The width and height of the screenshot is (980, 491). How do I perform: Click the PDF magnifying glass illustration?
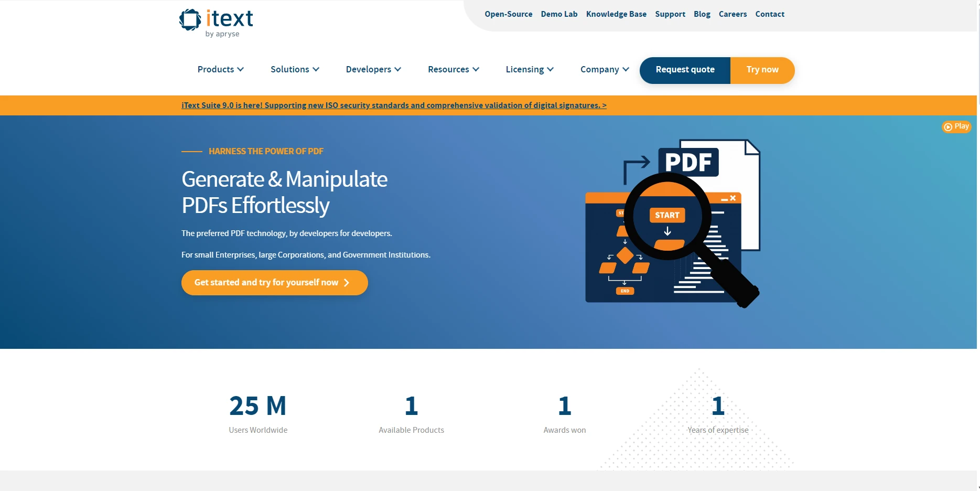pos(673,223)
